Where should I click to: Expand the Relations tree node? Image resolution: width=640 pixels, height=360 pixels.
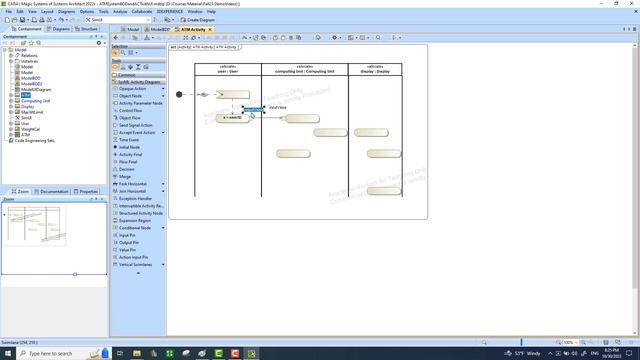tap(11, 56)
